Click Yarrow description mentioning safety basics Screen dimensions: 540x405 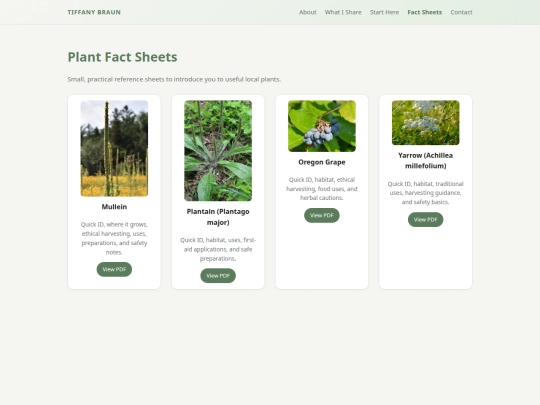pyautogui.click(x=426, y=193)
